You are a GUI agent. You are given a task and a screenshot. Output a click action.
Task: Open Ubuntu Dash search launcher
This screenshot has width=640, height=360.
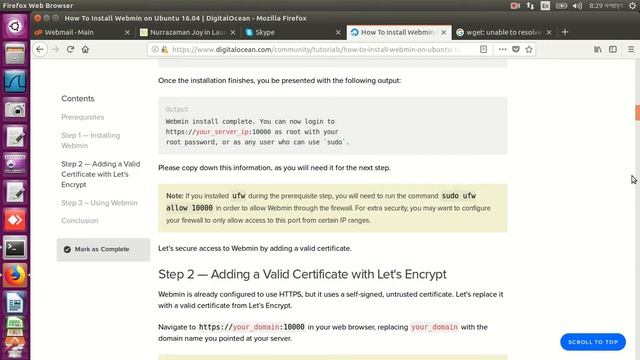tap(15, 27)
